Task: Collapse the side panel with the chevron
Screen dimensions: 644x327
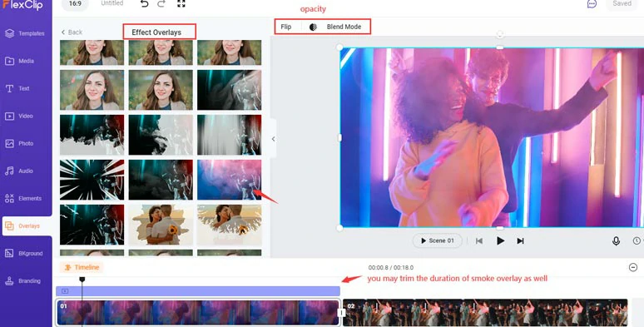Action: click(273, 139)
